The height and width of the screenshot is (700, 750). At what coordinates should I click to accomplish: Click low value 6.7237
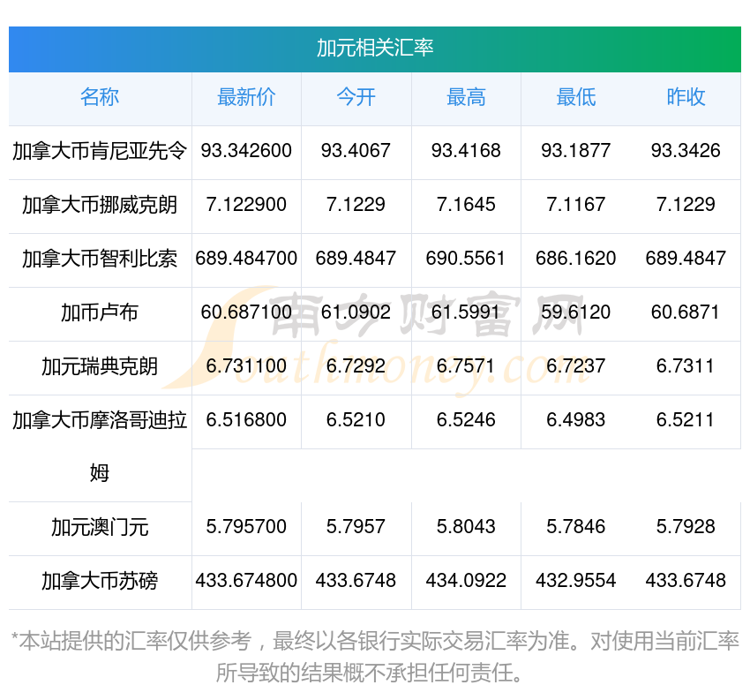576,366
